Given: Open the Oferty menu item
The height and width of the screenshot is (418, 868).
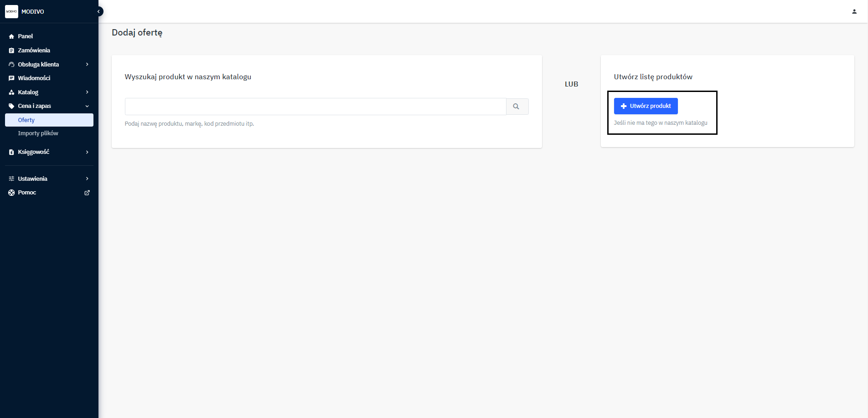Looking at the screenshot, I should tap(26, 120).
